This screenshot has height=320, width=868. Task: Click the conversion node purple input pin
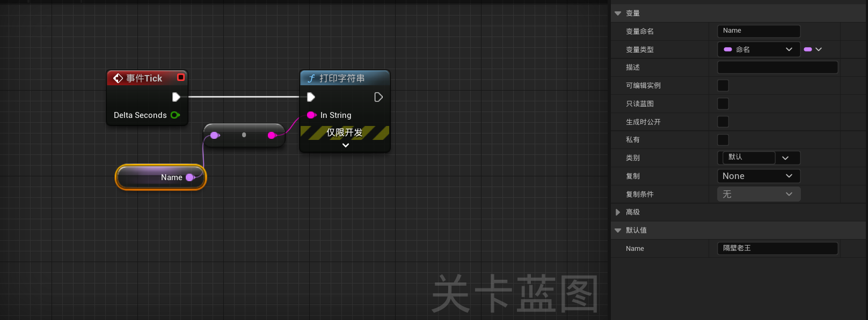[x=215, y=135]
